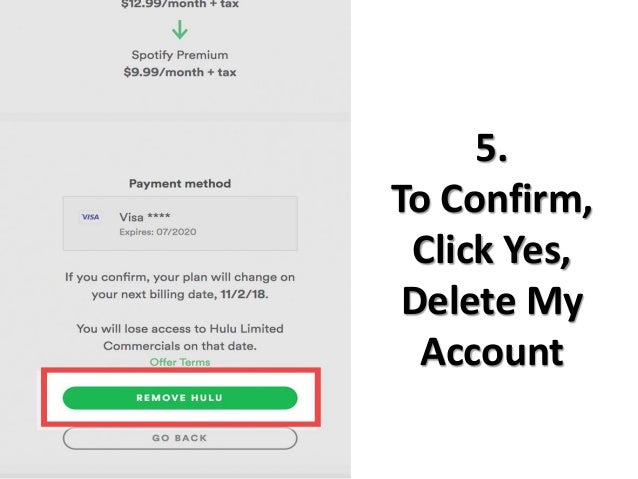The width and height of the screenshot is (638, 479).
Task: Open the Offer Terms link
Action: pyautogui.click(x=180, y=362)
